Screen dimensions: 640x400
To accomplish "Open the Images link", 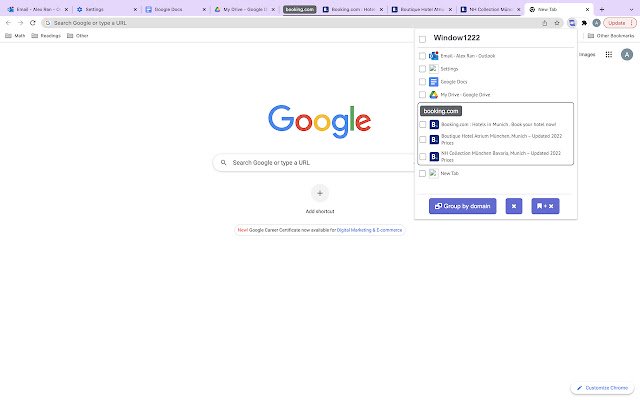I will [x=587, y=54].
